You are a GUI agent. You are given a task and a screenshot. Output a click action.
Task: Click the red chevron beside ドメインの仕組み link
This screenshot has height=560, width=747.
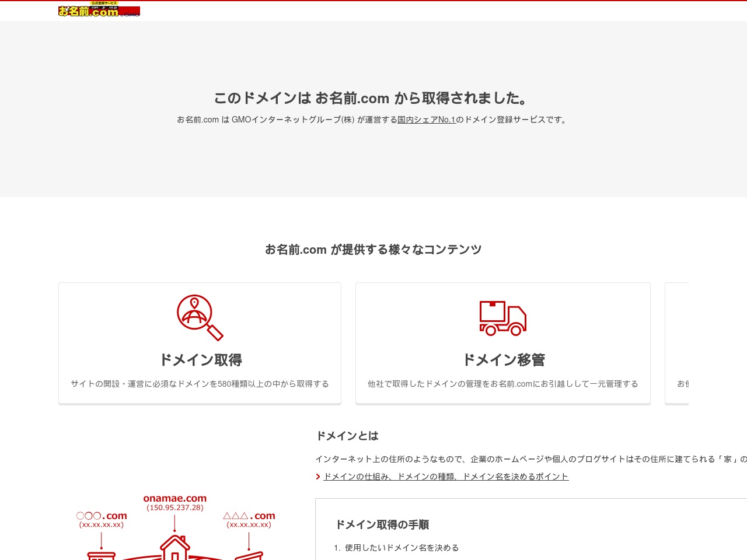coord(318,477)
